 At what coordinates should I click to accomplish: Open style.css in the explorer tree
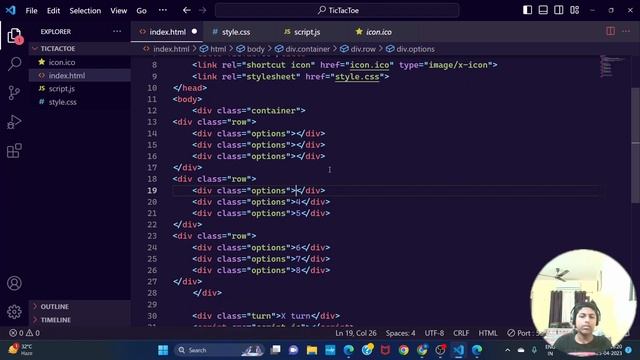[x=80, y=102]
